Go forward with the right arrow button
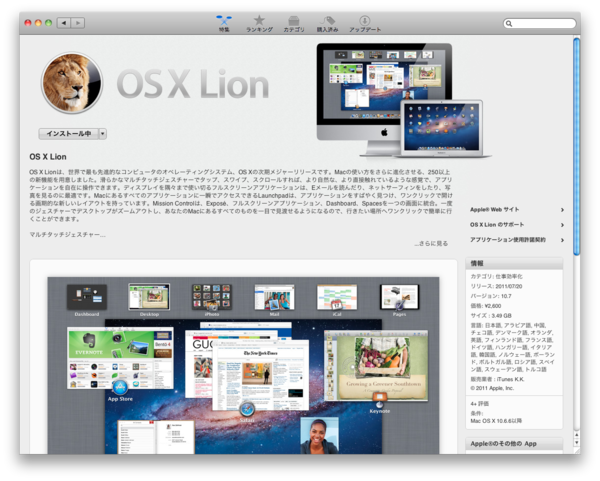Screen dimensions: 600x481 78,23
